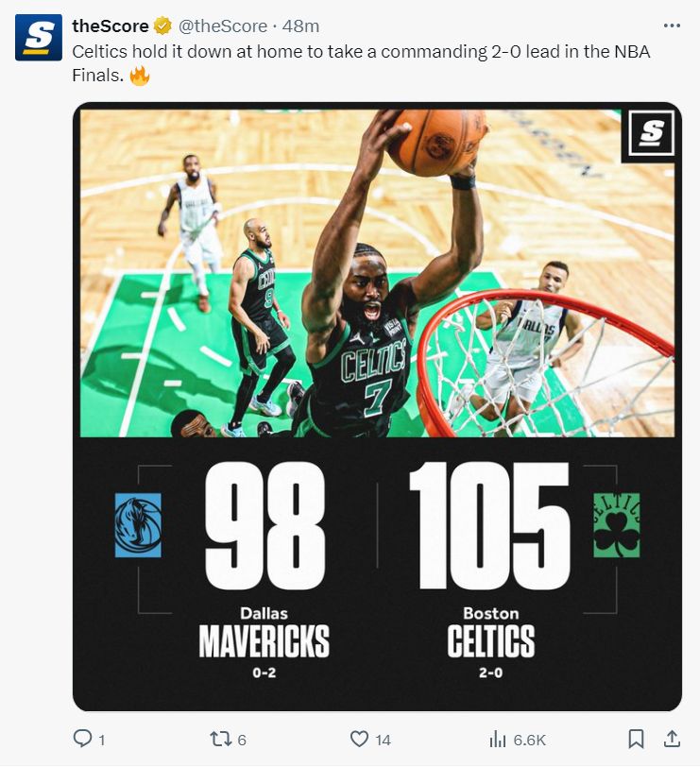Open the dunk photo in the tweet
The width and height of the screenshot is (700, 767).
click(x=377, y=273)
